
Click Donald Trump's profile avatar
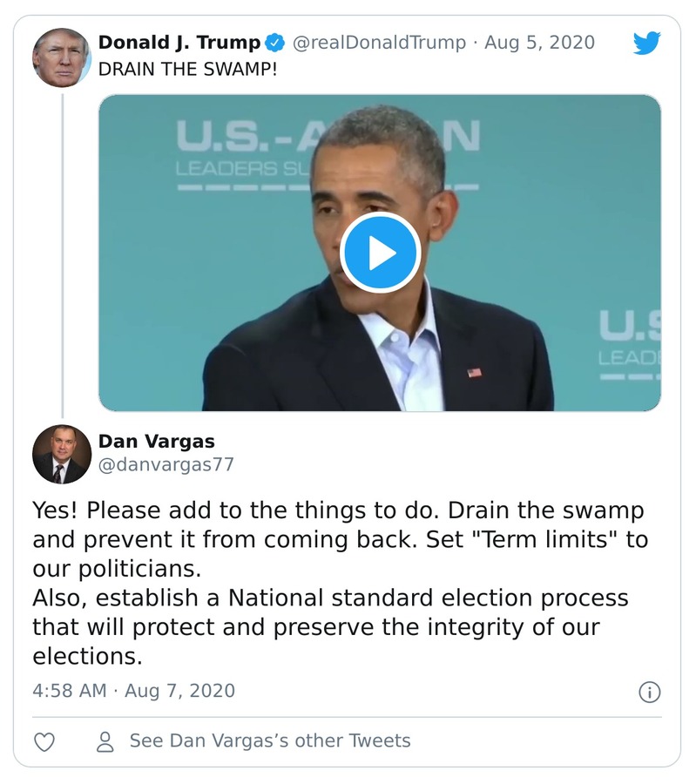(61, 54)
